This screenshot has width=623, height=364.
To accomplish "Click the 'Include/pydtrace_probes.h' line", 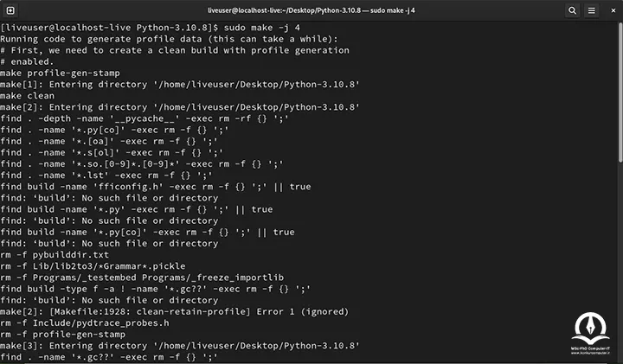I will (85, 323).
